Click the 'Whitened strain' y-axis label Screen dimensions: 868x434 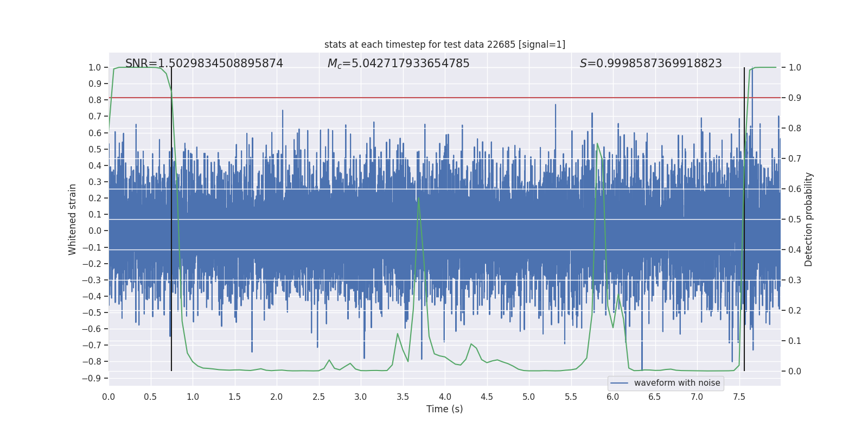(x=73, y=219)
